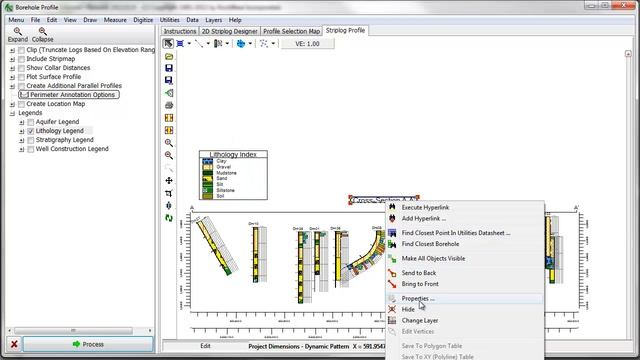Image resolution: width=640 pixels, height=360 pixels.
Task: Open the Digitize menu
Action: (143, 20)
